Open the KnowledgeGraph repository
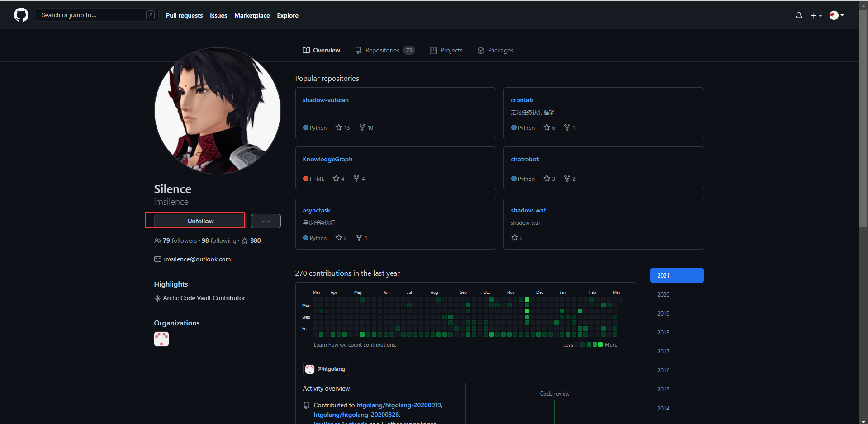Image resolution: width=868 pixels, height=424 pixels. click(x=327, y=159)
